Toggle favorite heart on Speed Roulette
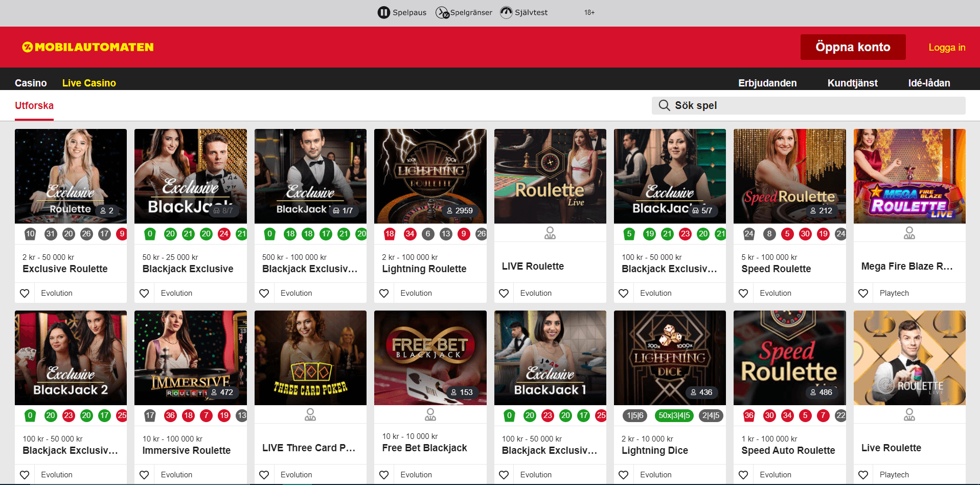 tap(743, 293)
